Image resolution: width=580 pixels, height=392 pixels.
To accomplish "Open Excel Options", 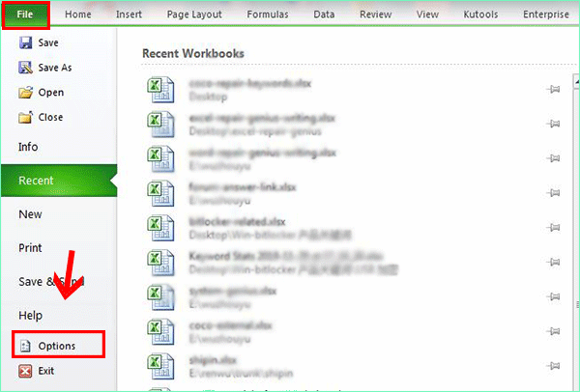I will tap(58, 346).
